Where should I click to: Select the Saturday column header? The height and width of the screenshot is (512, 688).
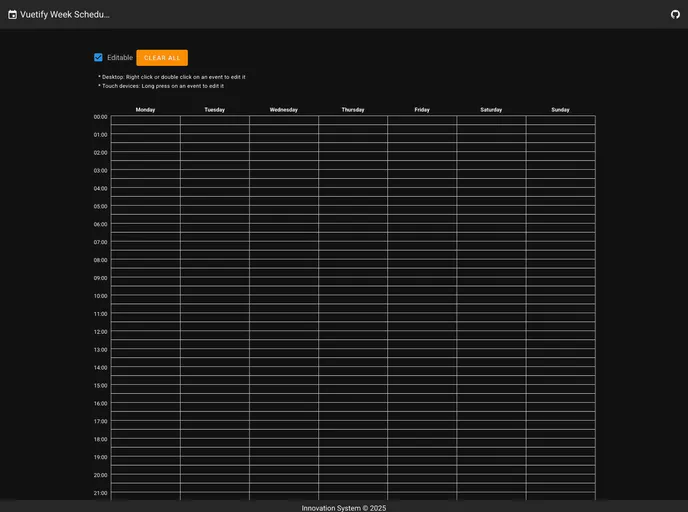(491, 110)
